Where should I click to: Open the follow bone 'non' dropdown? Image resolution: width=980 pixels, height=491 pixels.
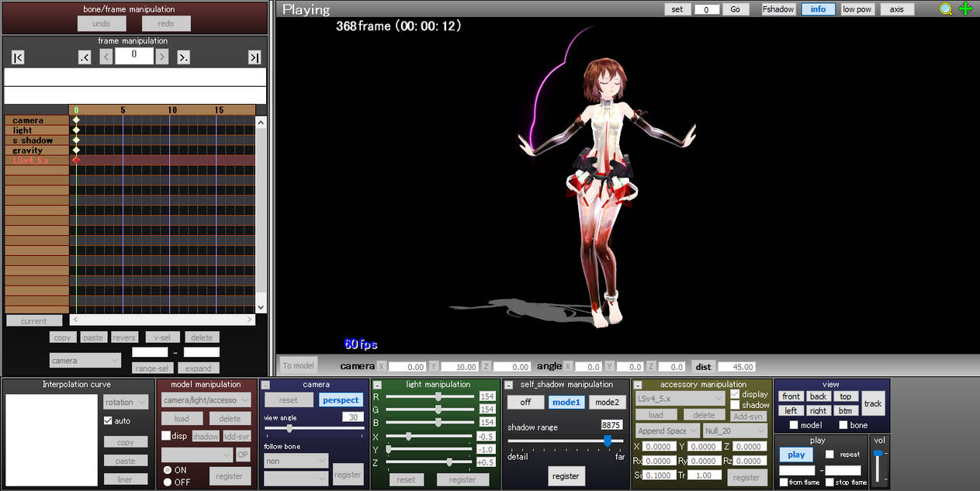296,461
